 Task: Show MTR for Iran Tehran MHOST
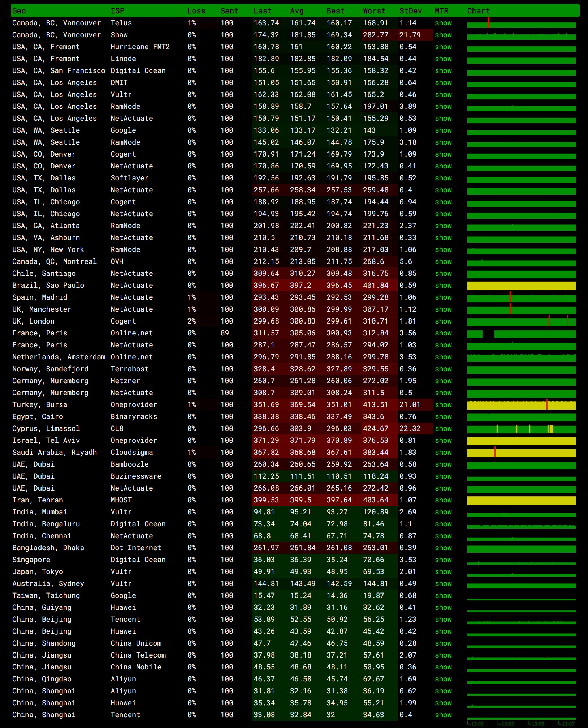(443, 500)
